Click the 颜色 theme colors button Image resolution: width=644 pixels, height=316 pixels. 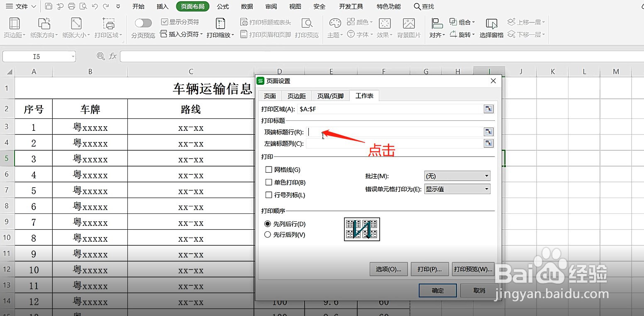point(360,22)
